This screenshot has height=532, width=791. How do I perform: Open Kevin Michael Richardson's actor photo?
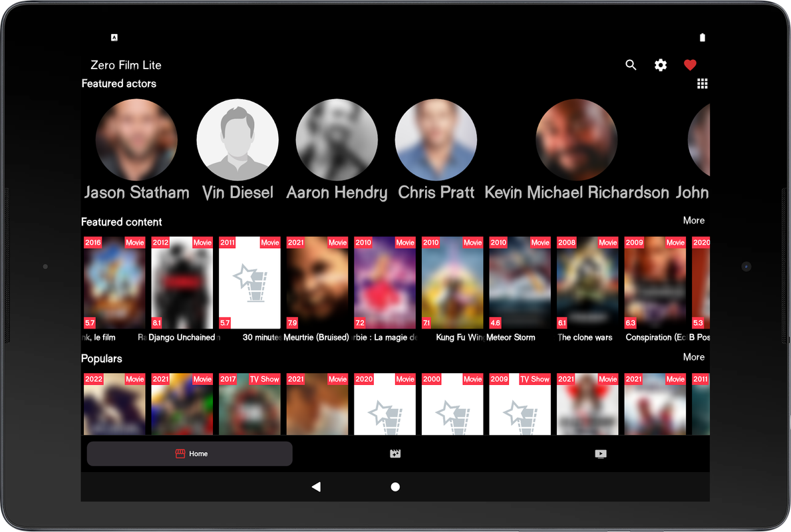pyautogui.click(x=577, y=140)
